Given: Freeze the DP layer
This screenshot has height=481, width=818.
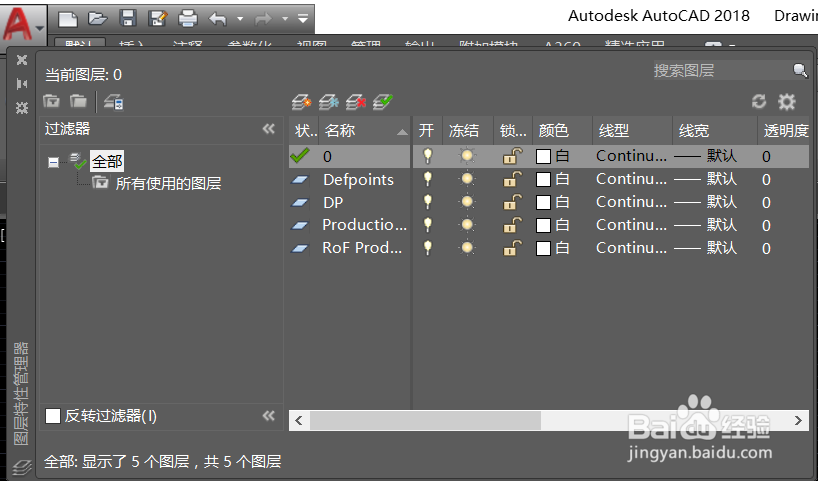Looking at the screenshot, I should click(x=467, y=202).
